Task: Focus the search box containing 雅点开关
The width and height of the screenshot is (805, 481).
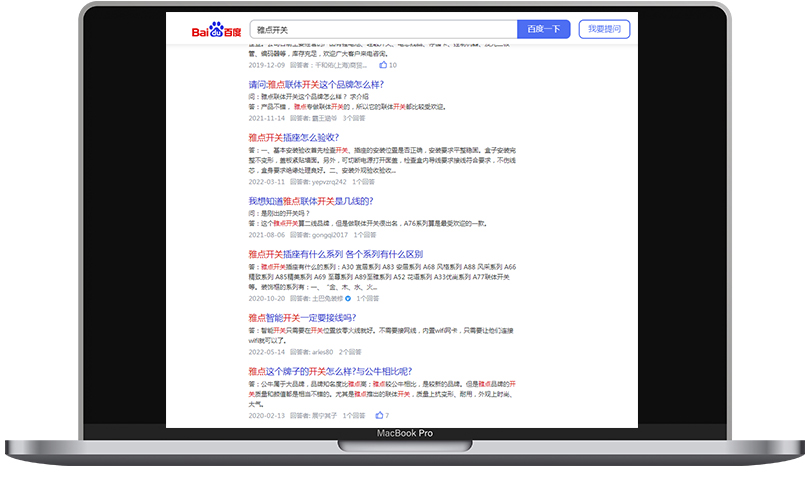Action: [384, 30]
